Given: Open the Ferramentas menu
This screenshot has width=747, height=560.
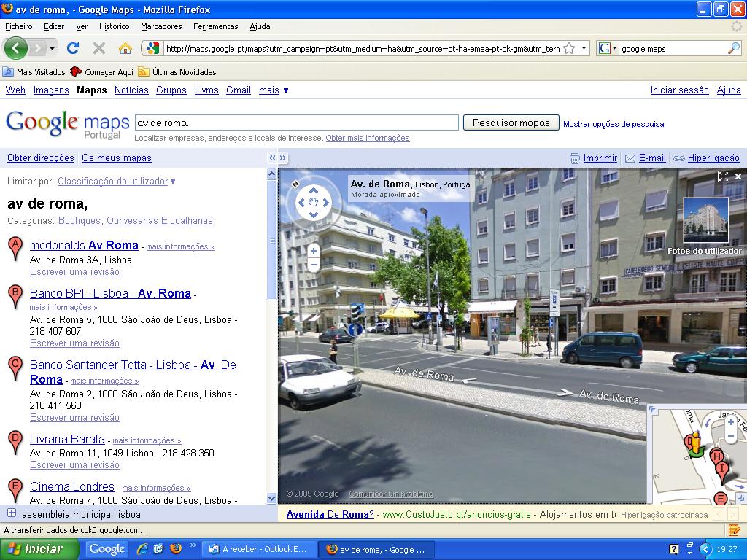Looking at the screenshot, I should (216, 26).
